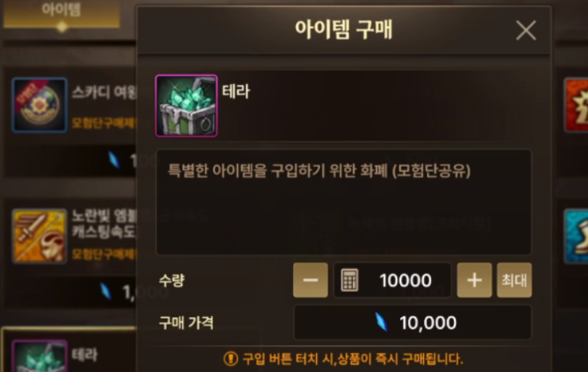Click the red item icon at right edge

pyautogui.click(x=576, y=105)
